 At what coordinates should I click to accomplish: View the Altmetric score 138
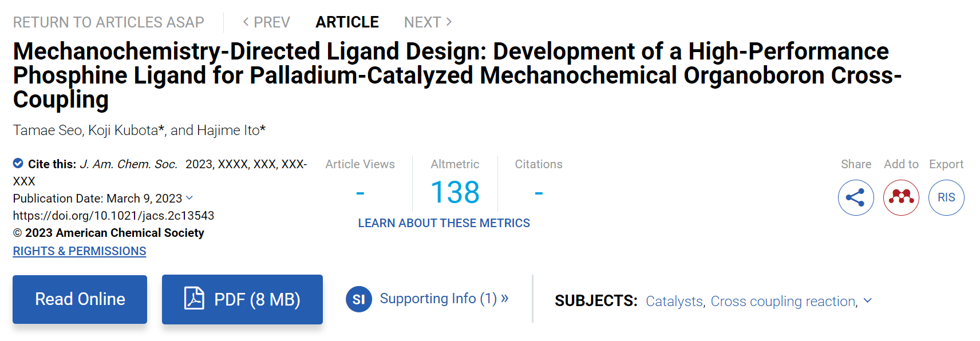(455, 192)
